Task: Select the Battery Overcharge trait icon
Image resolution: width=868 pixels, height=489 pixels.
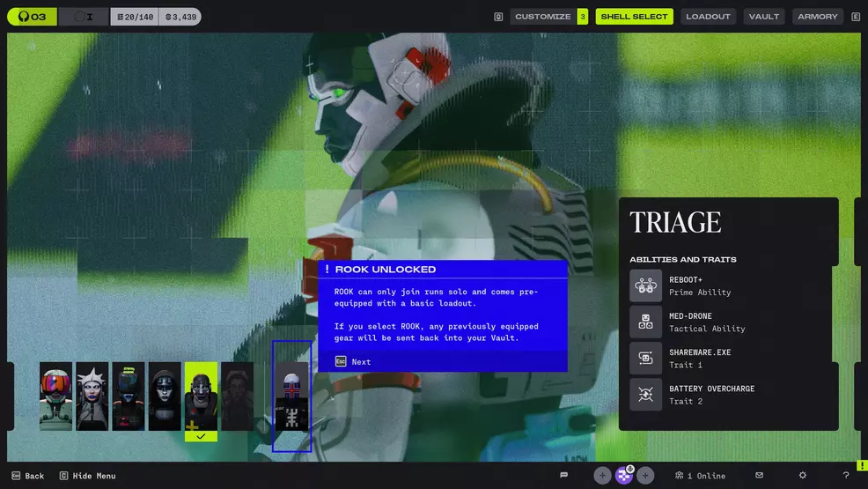Action: point(645,395)
